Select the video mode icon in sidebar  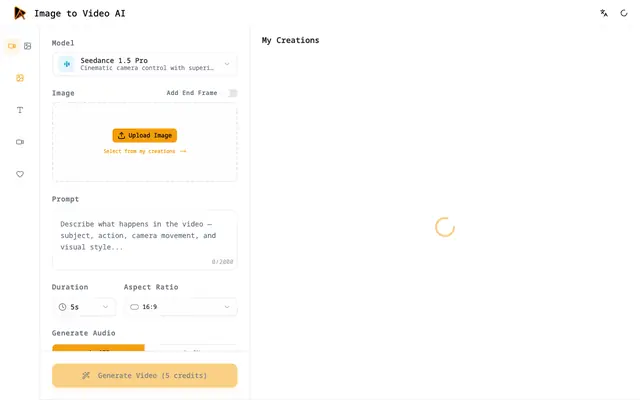point(12,46)
